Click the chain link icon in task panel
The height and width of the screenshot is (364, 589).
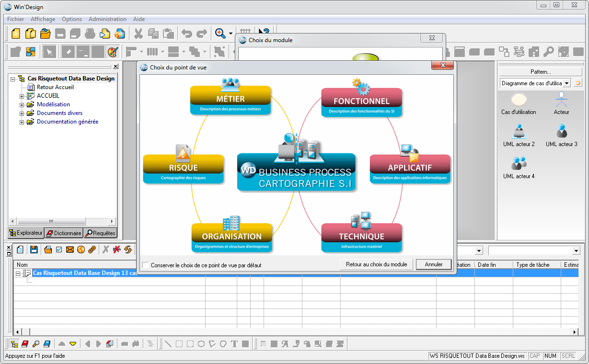click(92, 250)
